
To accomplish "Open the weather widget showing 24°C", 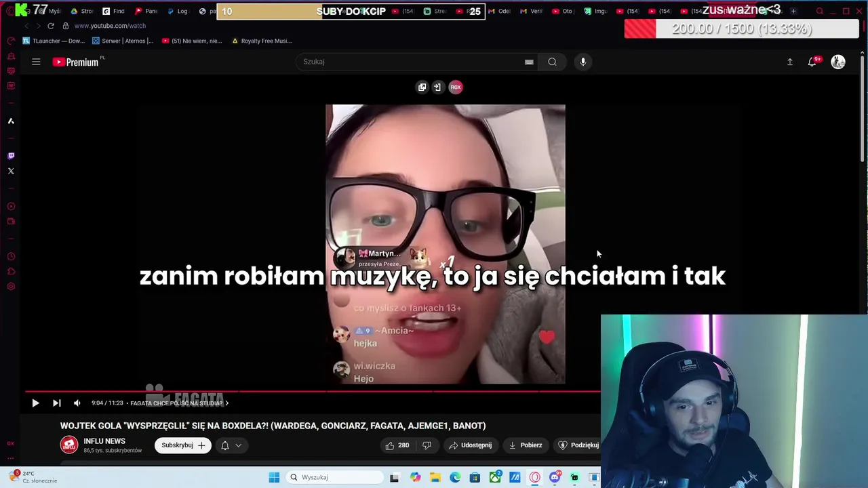I will [34, 476].
